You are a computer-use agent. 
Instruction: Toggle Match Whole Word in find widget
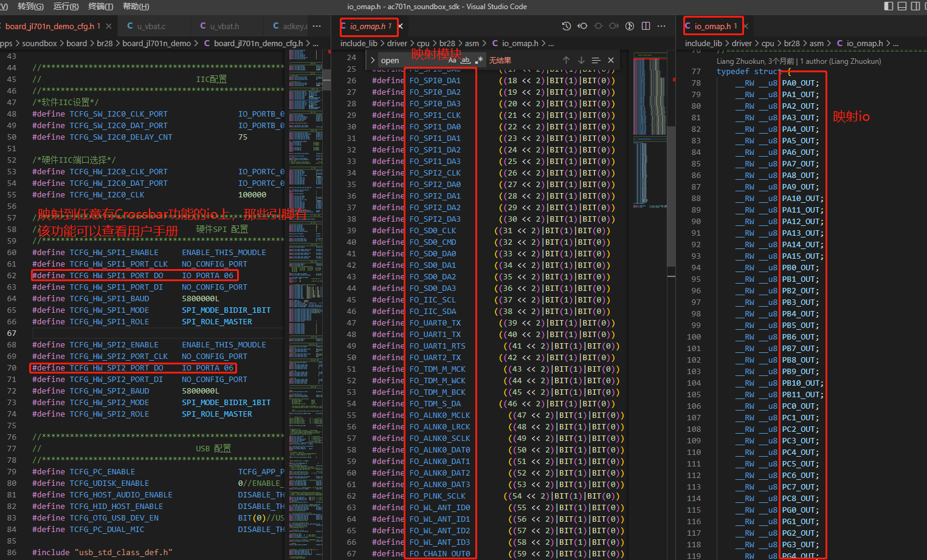(x=466, y=60)
